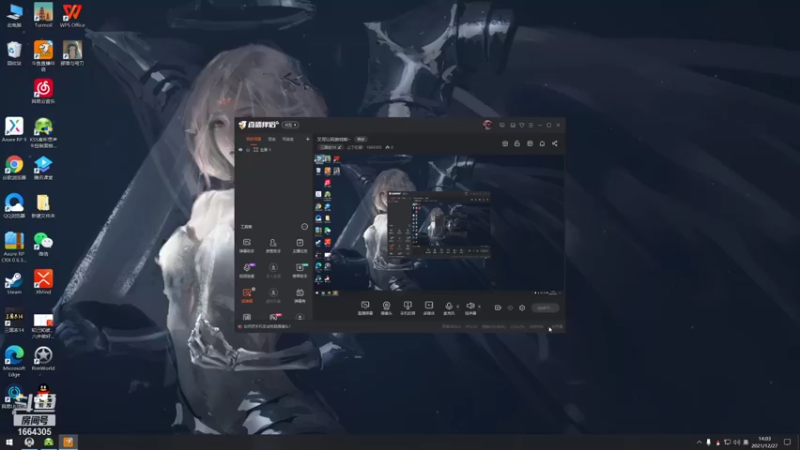
Task: Switch to the third scene tab
Action: point(288,139)
